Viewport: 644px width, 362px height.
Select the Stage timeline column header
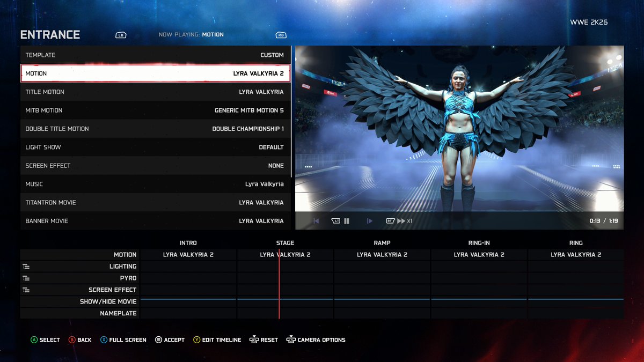click(285, 243)
